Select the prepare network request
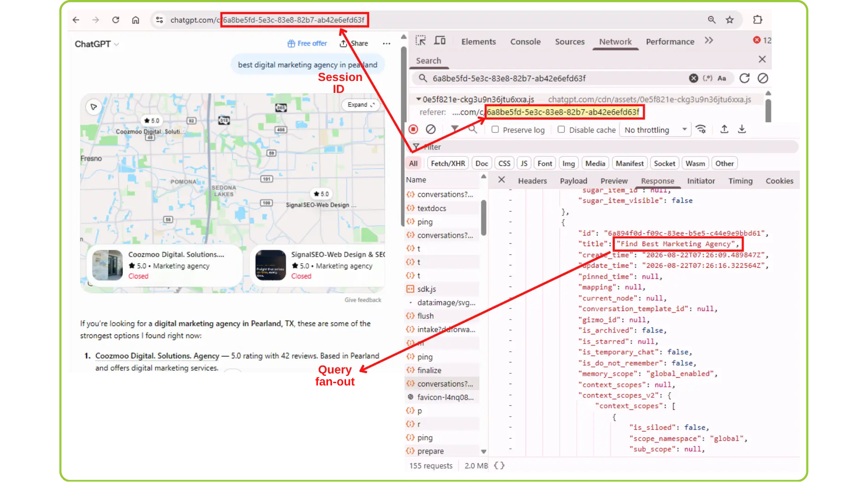Screen dimensions: 868x483 coord(430,451)
